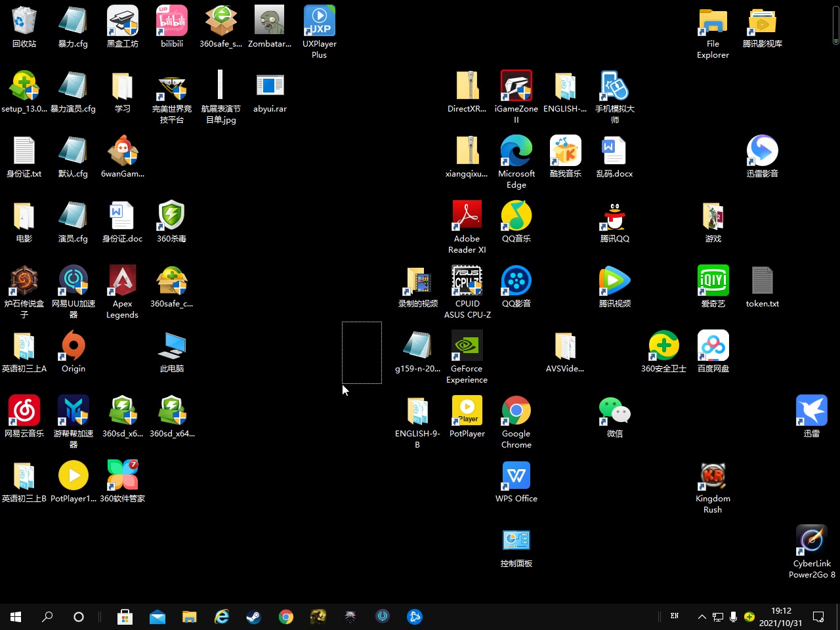This screenshot has height=630, width=840.
Task: Click the File Explorer desktop shortcut
Action: click(x=713, y=31)
